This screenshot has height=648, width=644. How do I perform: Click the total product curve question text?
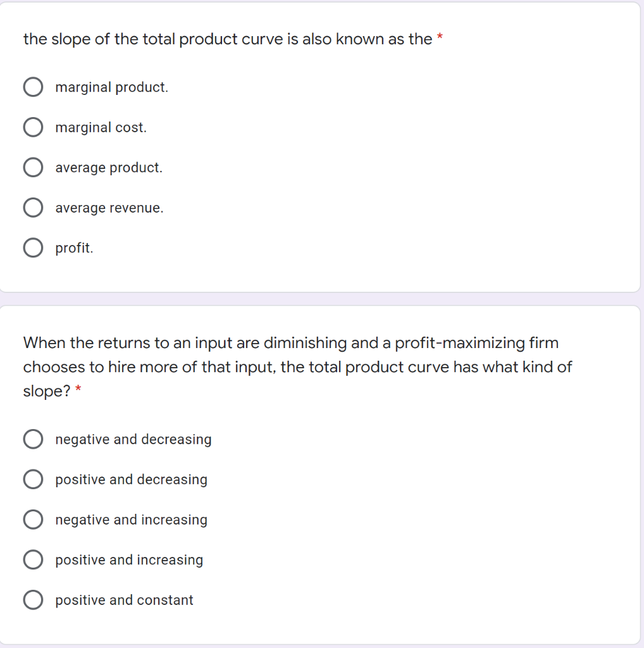(228, 39)
